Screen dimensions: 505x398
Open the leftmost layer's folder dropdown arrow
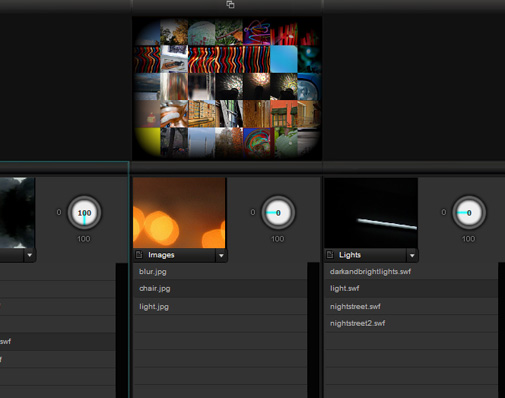pyautogui.click(x=30, y=255)
